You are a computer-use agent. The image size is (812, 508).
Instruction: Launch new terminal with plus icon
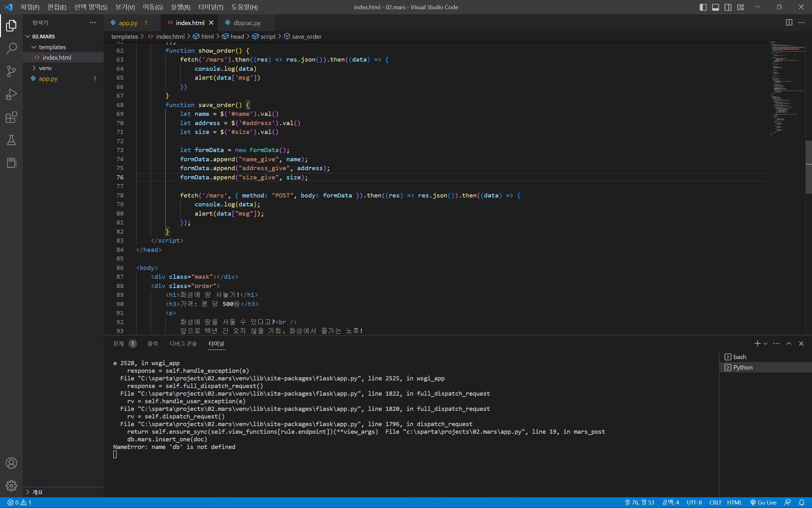coord(757,343)
